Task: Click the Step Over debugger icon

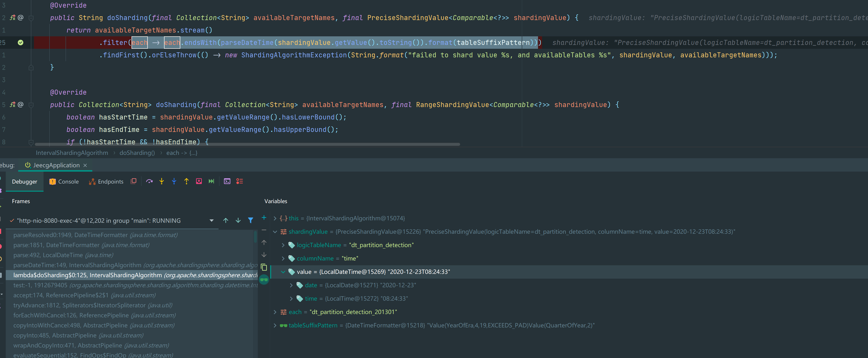Action: 149,181
